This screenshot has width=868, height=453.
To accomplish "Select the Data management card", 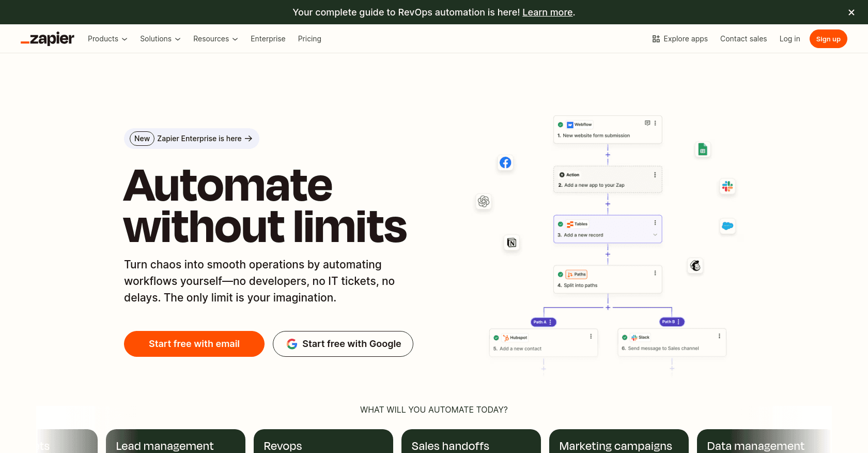I will pos(764,442).
